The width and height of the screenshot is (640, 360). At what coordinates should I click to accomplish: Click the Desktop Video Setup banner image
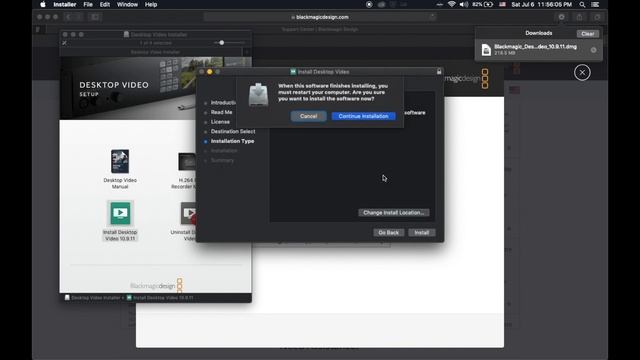[129, 88]
